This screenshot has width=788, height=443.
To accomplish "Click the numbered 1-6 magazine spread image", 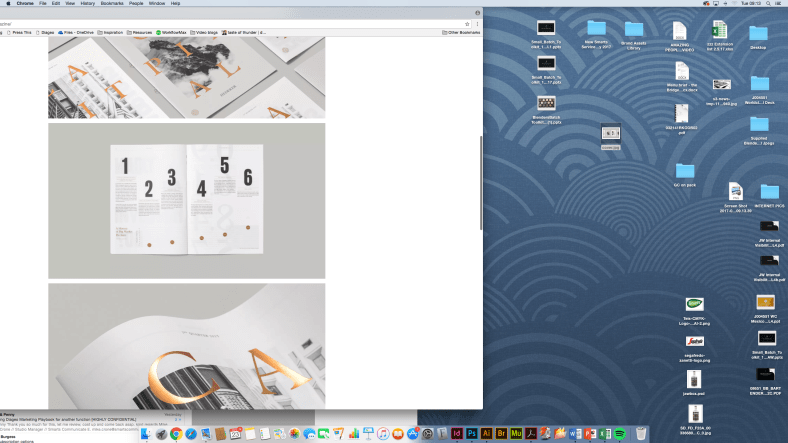I will pos(186,200).
